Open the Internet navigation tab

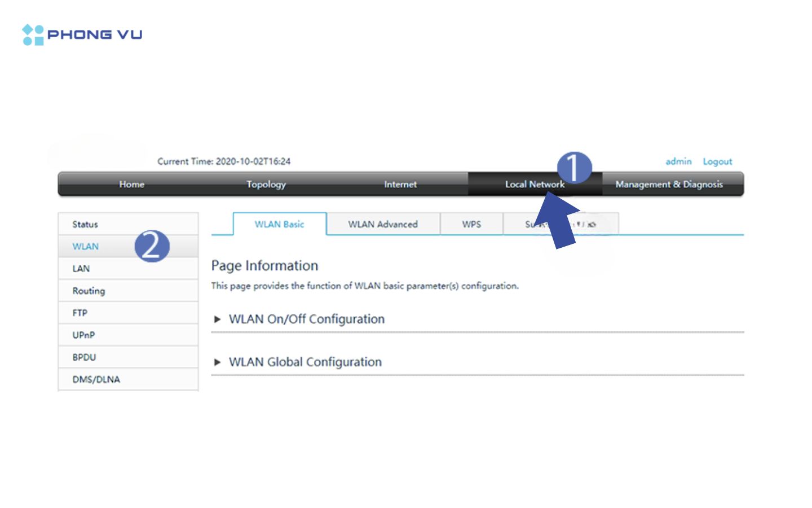[400, 184]
